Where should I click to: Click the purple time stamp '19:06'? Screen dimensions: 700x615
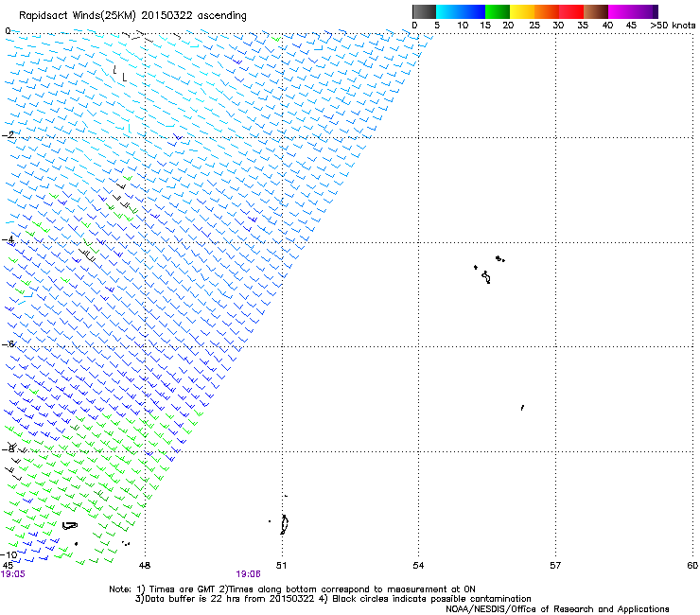(248, 574)
